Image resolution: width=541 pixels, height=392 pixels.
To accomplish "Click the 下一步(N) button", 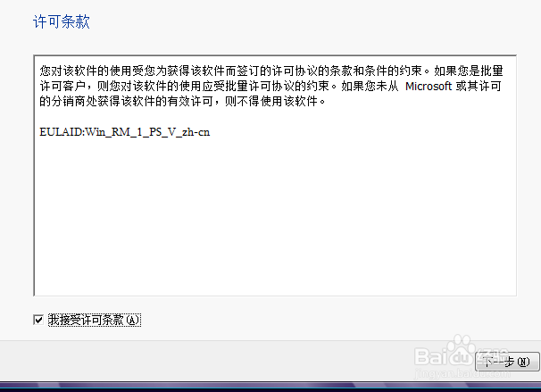I will pyautogui.click(x=507, y=362).
